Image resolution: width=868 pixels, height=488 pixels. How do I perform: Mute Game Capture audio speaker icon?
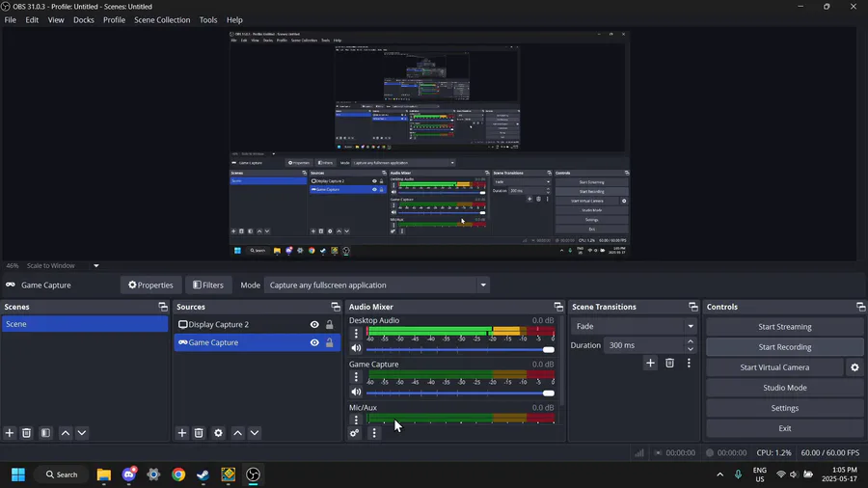coord(356,392)
